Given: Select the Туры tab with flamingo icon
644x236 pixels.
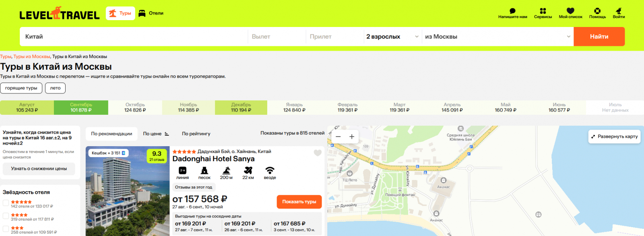Looking at the screenshot, I should click(120, 13).
